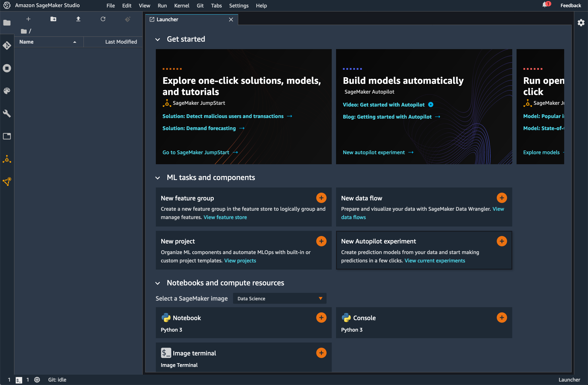Viewport: 588px width, 385px height.
Task: Click the root folder icon in breadcrumb
Action: click(x=24, y=31)
